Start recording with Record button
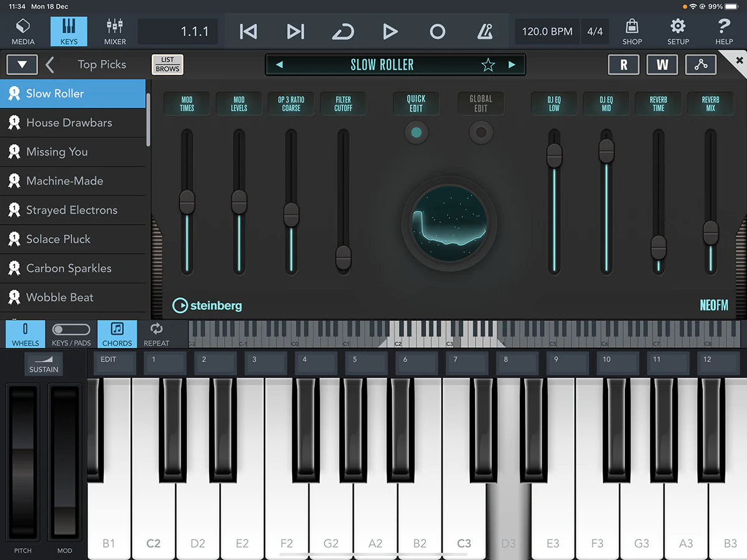 click(x=438, y=31)
